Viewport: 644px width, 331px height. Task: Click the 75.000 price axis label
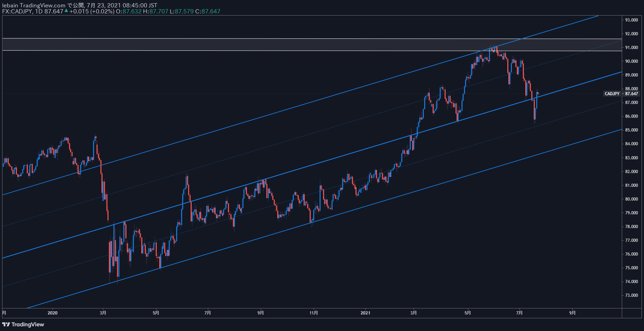point(631,268)
